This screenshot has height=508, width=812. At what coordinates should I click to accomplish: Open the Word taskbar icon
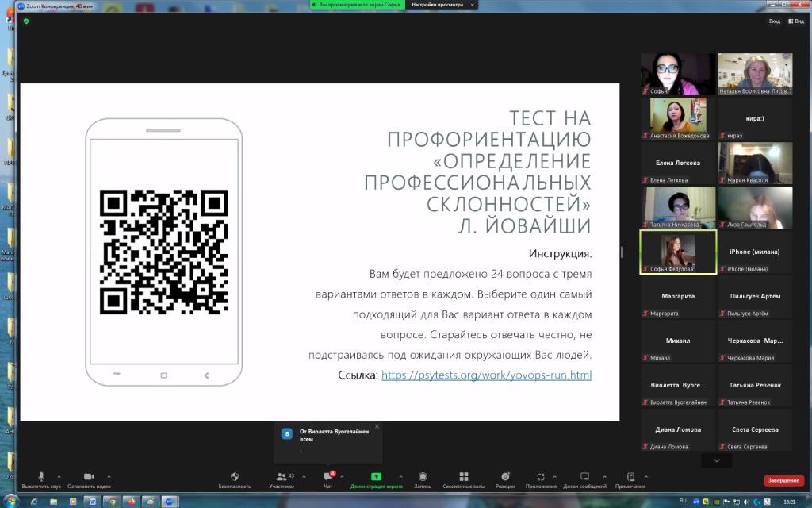pyautogui.click(x=92, y=502)
